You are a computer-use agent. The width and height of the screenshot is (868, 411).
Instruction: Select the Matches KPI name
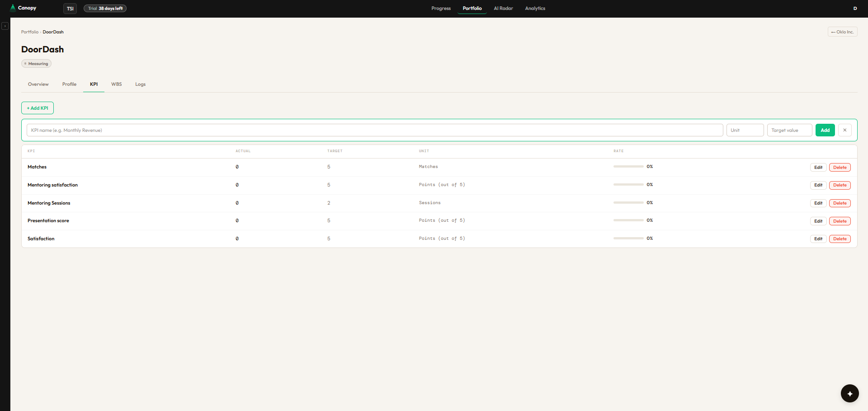tap(37, 167)
